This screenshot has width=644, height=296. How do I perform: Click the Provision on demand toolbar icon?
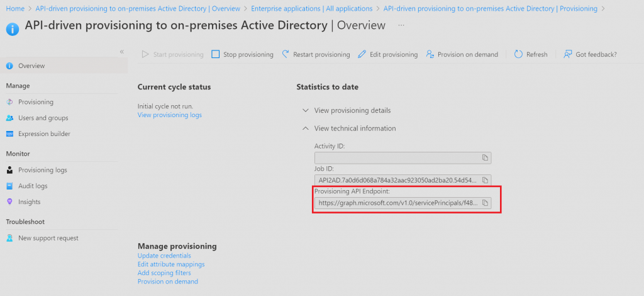point(430,54)
